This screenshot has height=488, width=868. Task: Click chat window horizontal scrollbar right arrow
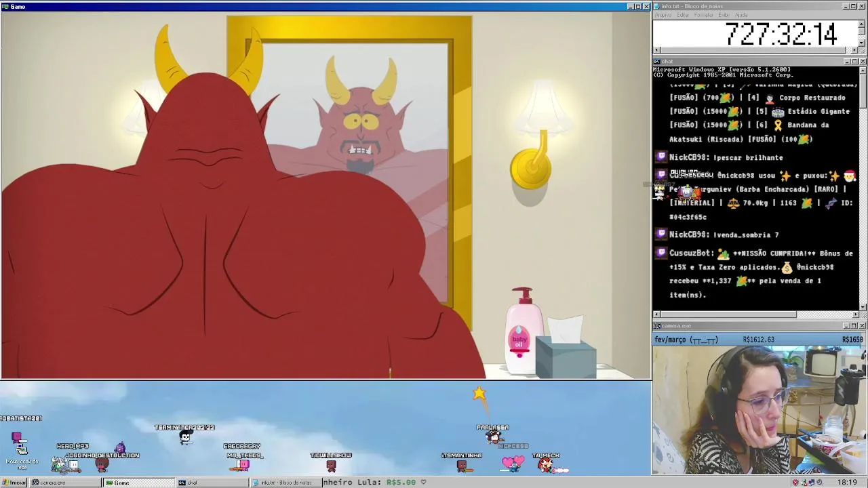(855, 314)
